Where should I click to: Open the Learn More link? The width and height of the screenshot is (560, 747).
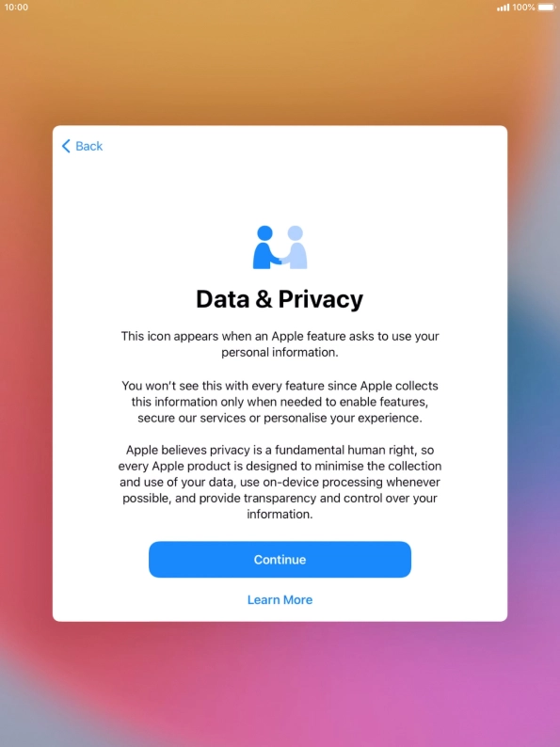click(x=280, y=600)
